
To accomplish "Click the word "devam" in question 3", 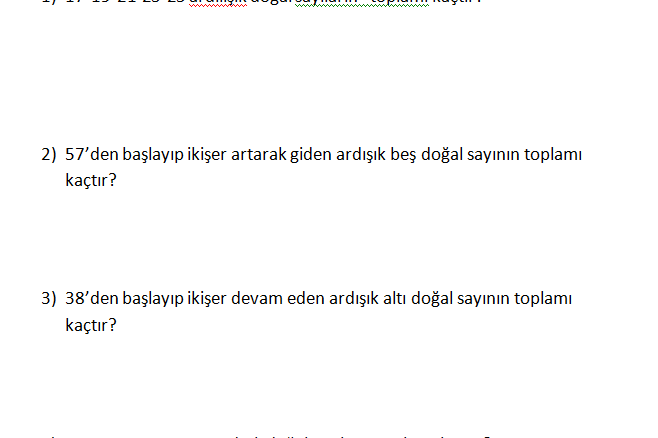I will point(257,299).
